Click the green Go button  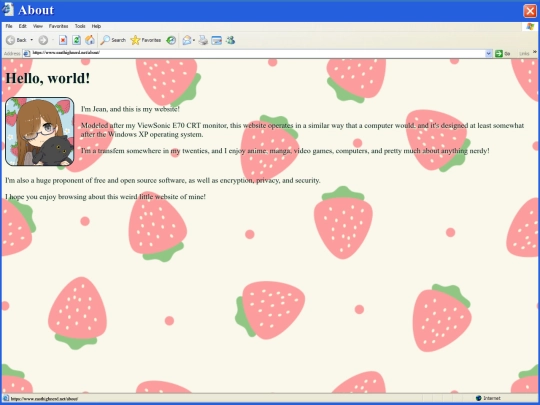pyautogui.click(x=502, y=53)
